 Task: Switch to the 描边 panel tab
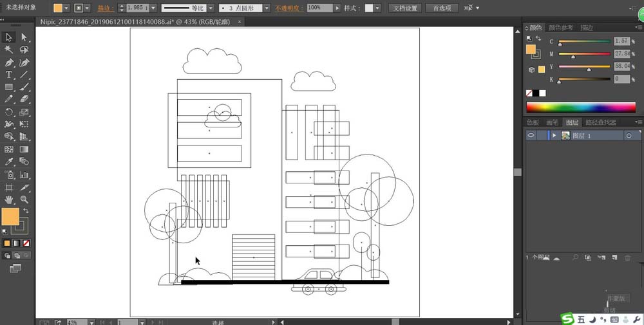point(587,28)
